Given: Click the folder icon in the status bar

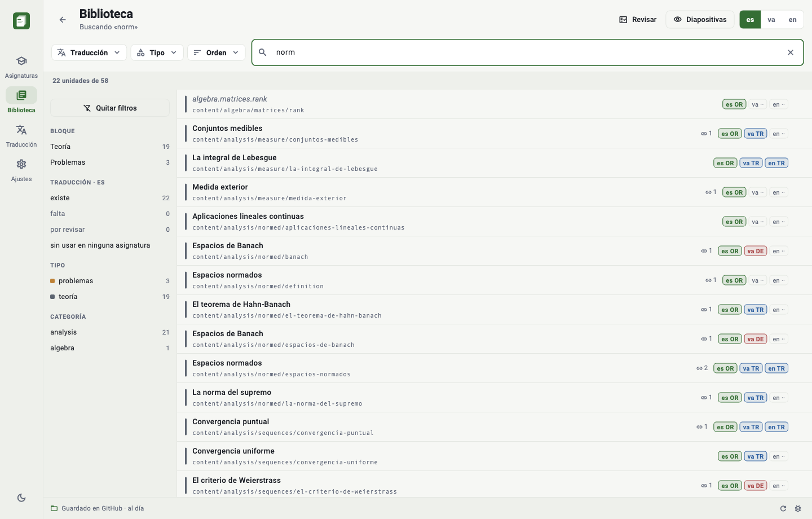Looking at the screenshot, I should click(x=54, y=508).
